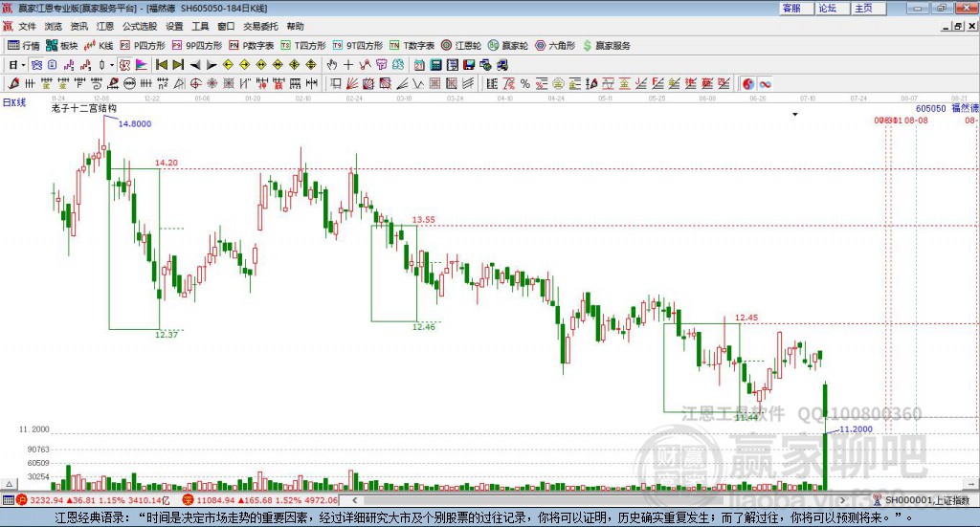
Task: Click the 日K线 chart label
Action: coord(13,102)
